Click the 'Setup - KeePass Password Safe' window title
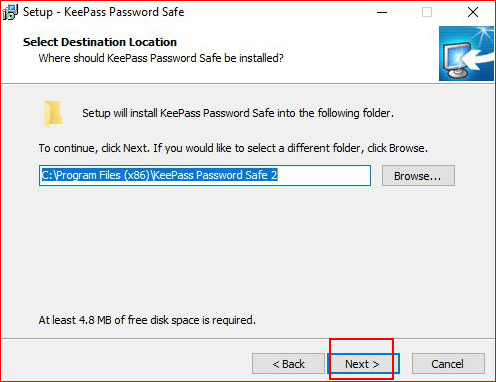 point(103,12)
